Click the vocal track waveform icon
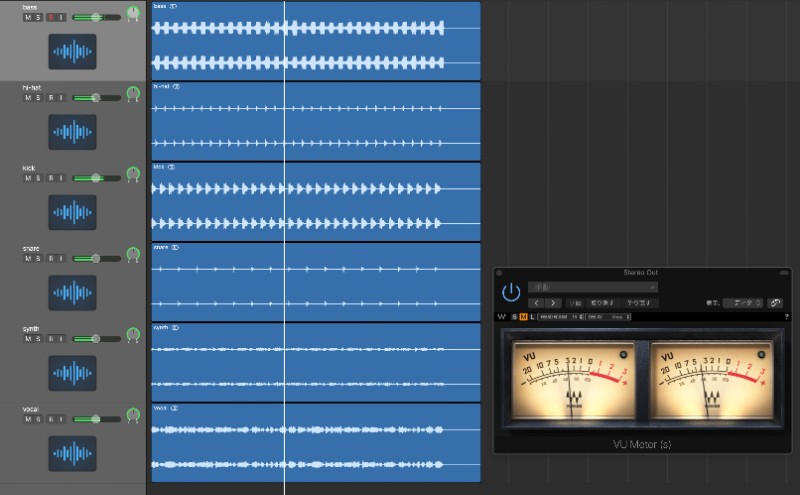The image size is (800, 495). [x=72, y=453]
